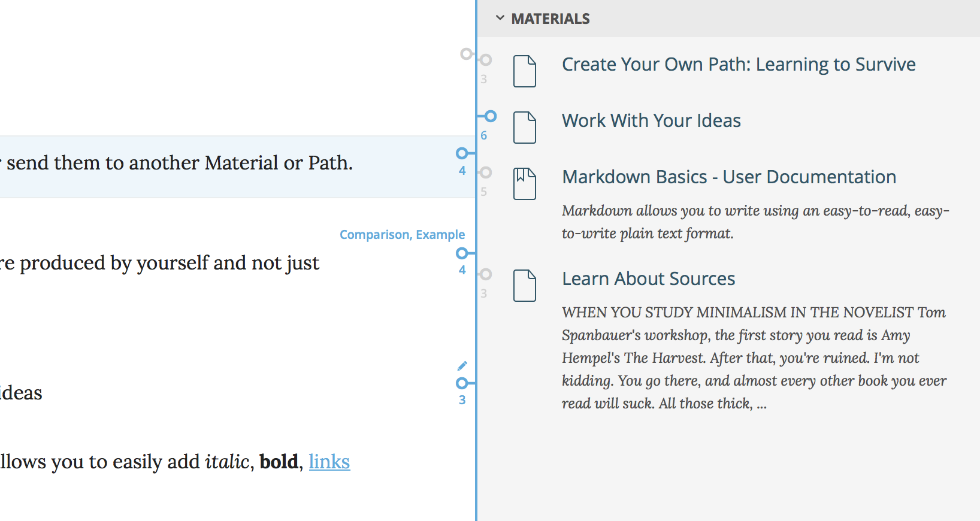980x521 pixels.
Task: Select gray connection node beside Markdown Basics
Action: coord(486,172)
